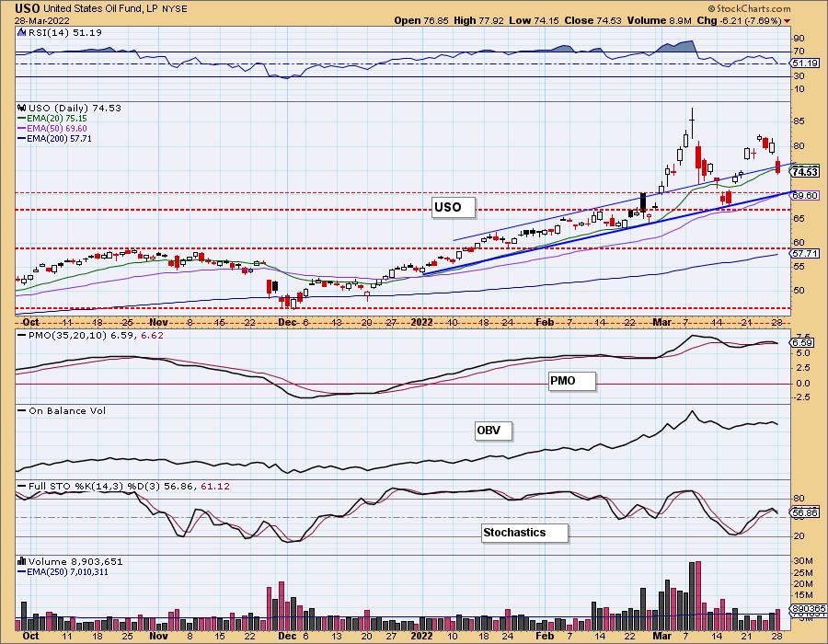
Task: Click the Volume 8,903,651 legend label
Action: click(75, 561)
